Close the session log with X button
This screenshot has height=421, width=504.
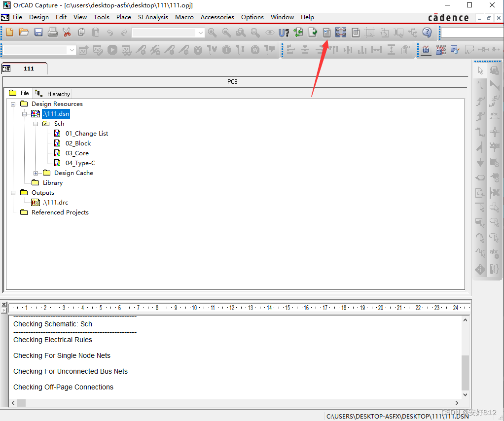point(4,304)
